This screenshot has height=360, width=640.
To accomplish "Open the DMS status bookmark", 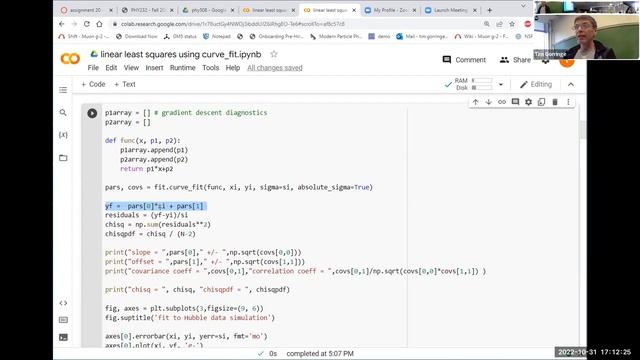I will [180, 36].
